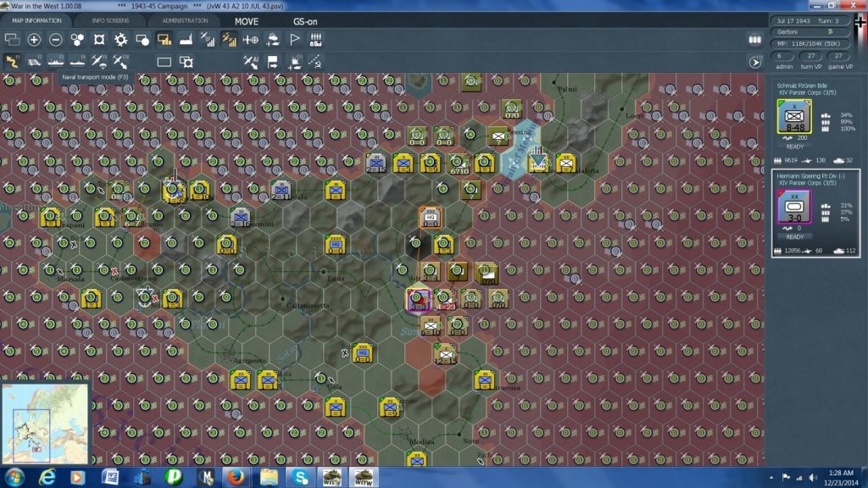868x488 pixels.
Task: Click the overlapping windows icon in toolbar
Action: (12, 39)
